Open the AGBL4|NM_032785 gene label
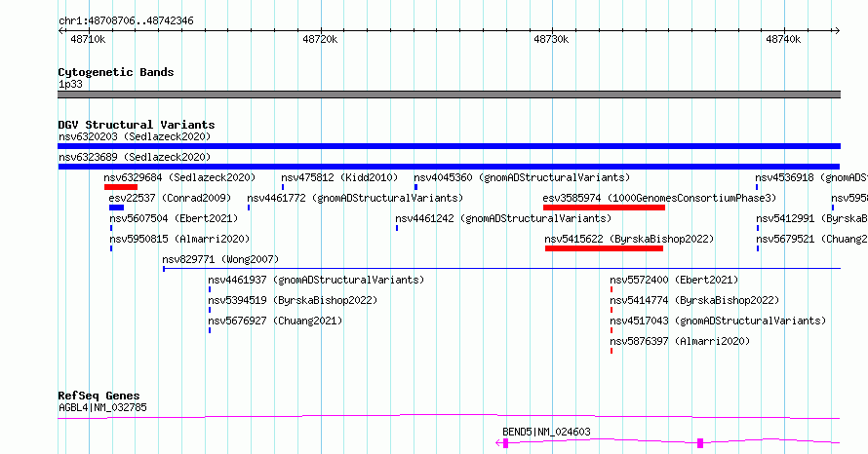Viewport: 868px width, 454px height. pyautogui.click(x=102, y=407)
